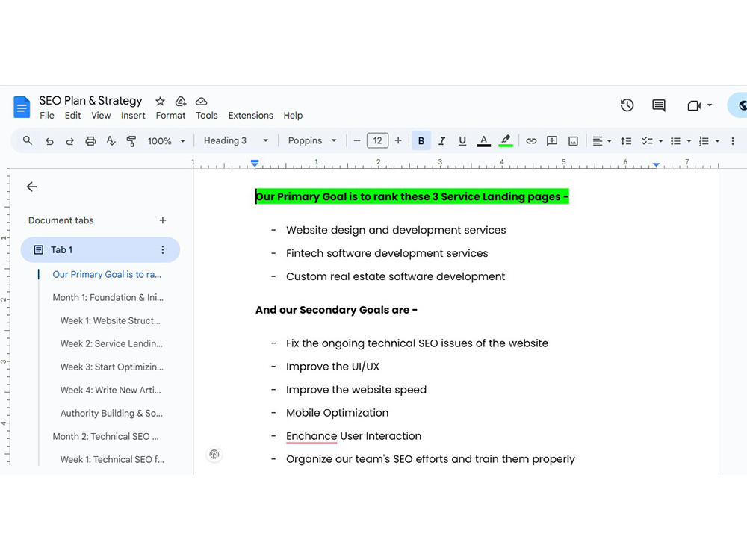The image size is (747, 560).
Task: Decrease font size with minus button
Action: pos(357,140)
